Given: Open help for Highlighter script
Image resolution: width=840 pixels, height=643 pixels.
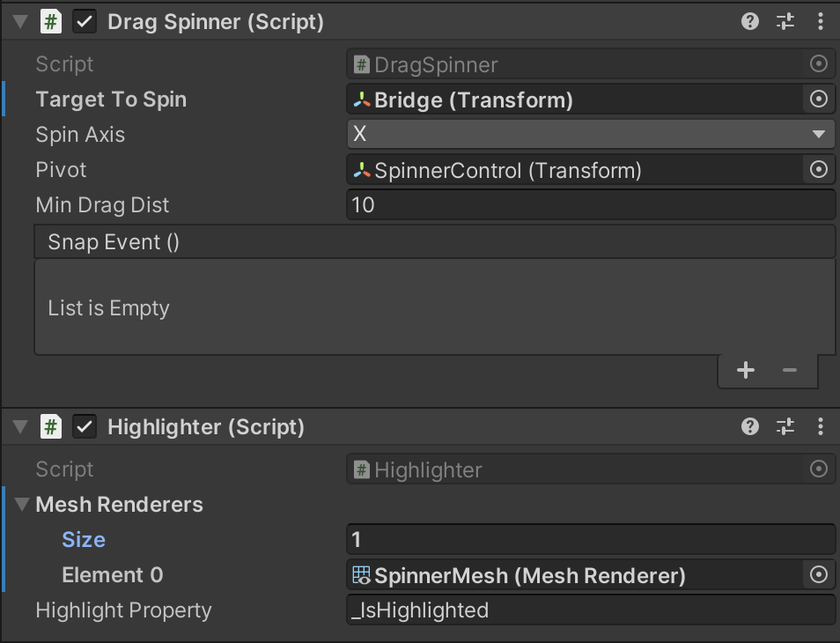Looking at the screenshot, I should [750, 427].
